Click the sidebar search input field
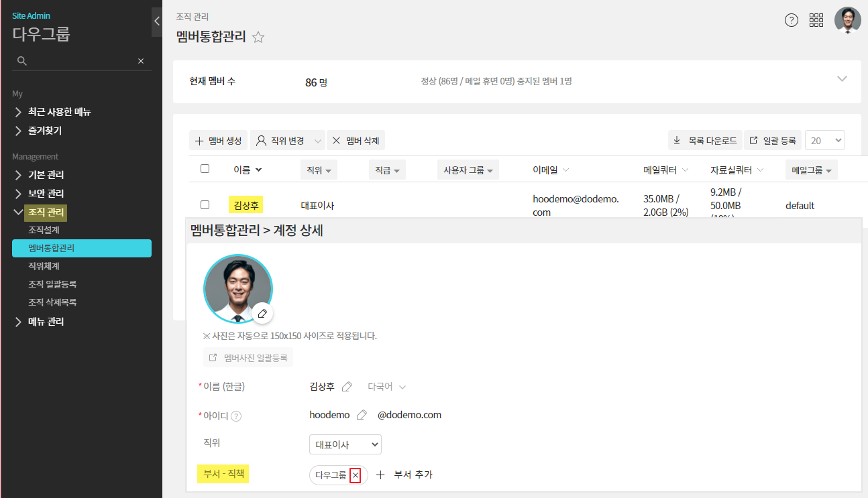The image size is (868, 498). pos(80,61)
